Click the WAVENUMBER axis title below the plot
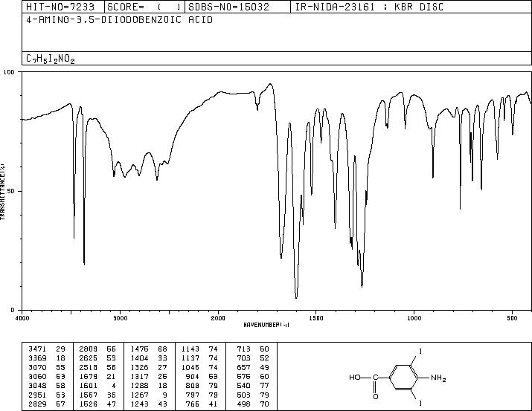 266,325
